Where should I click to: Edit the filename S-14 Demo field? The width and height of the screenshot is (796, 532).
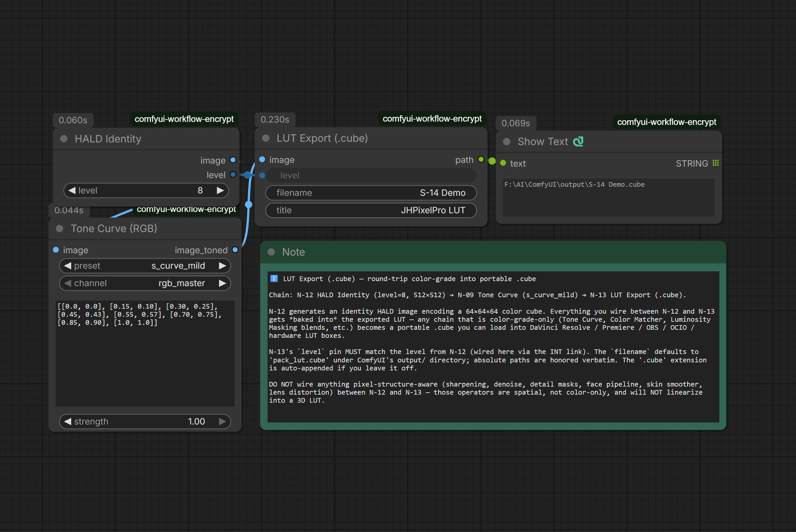[x=371, y=193]
